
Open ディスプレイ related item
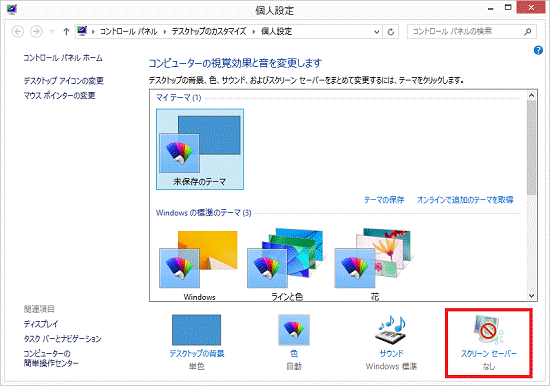click(41, 324)
